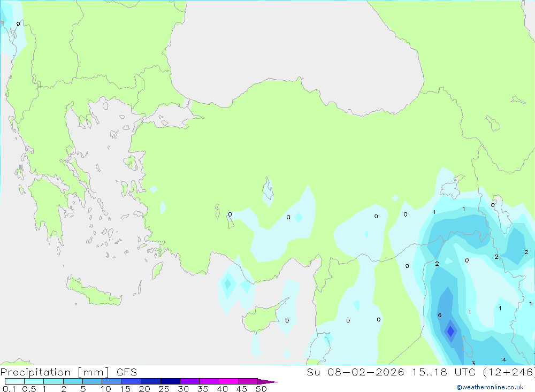Screen dimensions: 535x392
Task: Click the 40–45 mm magenta legend swatch
Action: coord(228,381)
